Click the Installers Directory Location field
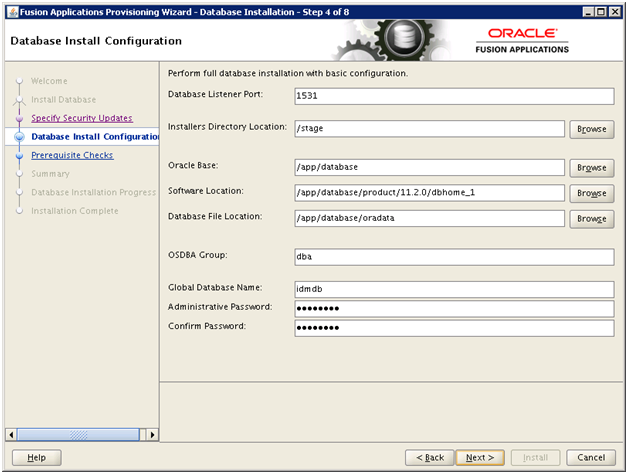 (x=429, y=129)
